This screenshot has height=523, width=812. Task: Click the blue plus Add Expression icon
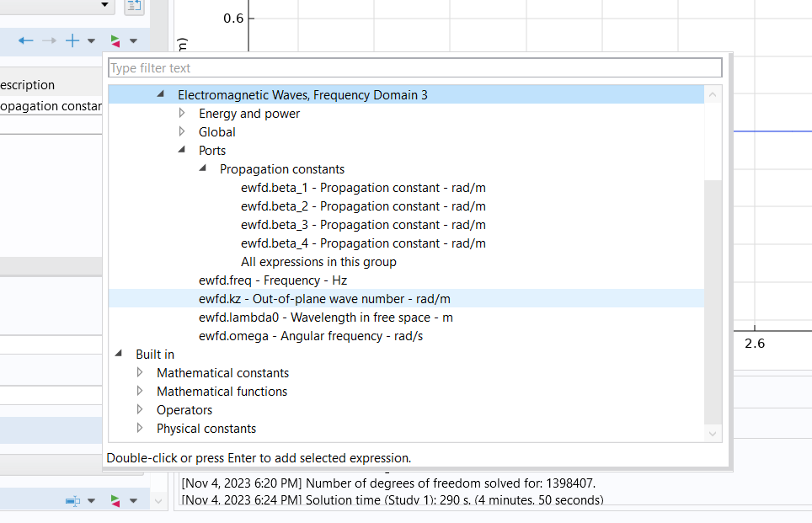pos(73,40)
